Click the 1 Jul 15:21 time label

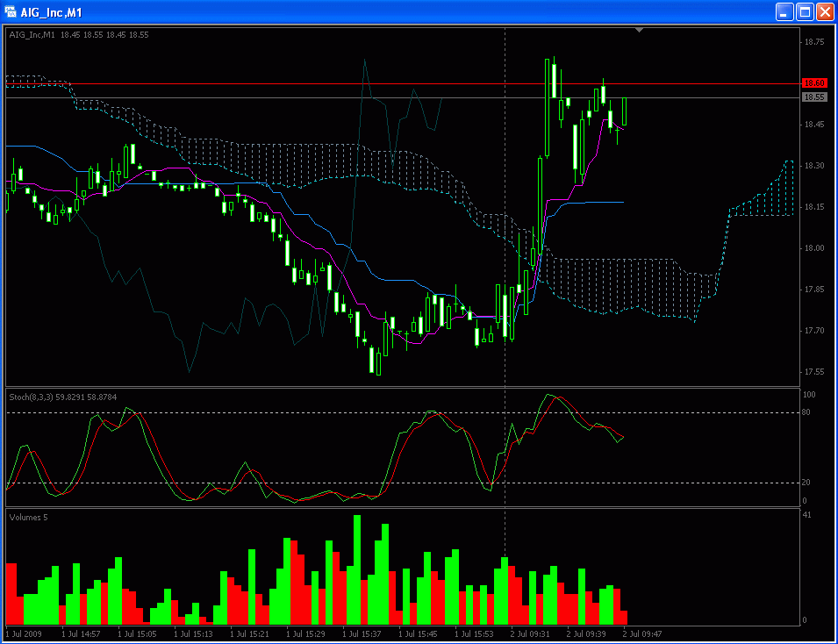249,633
